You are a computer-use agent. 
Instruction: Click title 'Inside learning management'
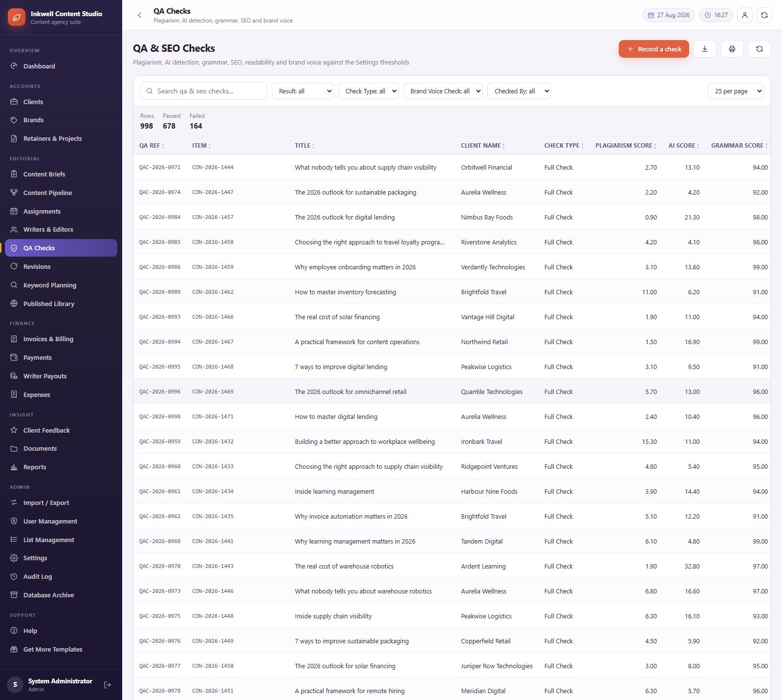[x=334, y=491]
